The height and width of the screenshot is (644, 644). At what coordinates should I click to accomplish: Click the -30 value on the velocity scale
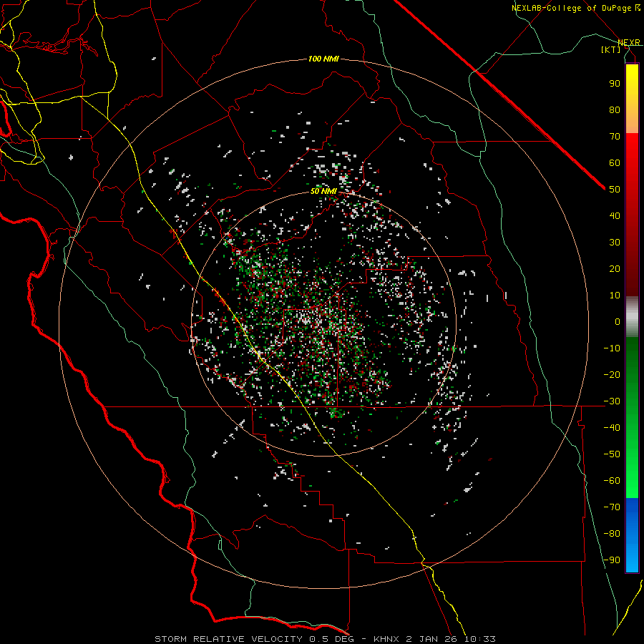(x=612, y=401)
